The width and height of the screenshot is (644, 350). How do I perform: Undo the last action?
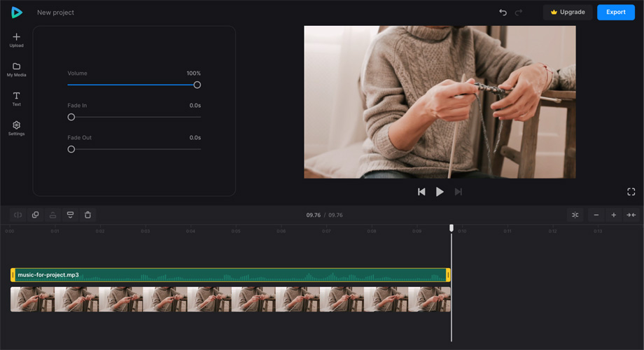click(503, 13)
